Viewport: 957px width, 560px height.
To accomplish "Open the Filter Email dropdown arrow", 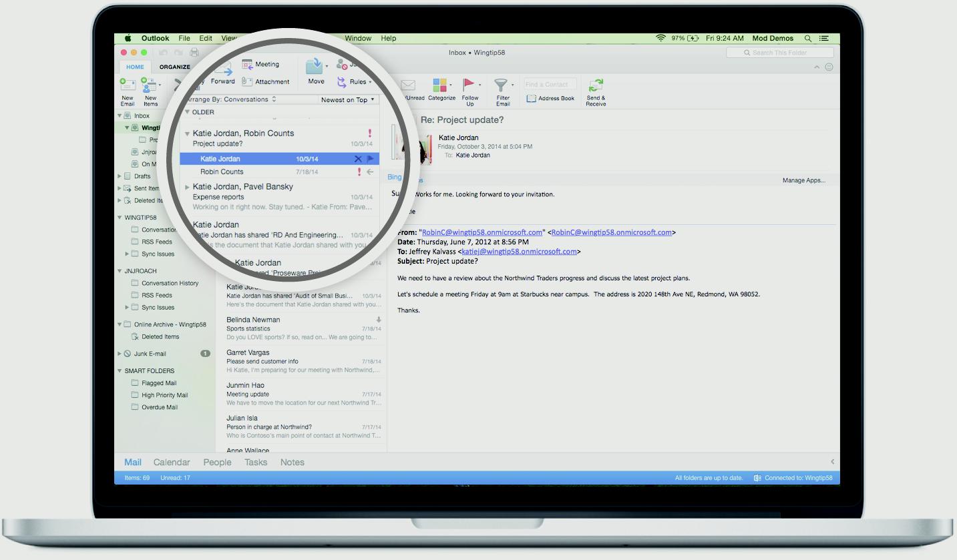I will tap(512, 85).
